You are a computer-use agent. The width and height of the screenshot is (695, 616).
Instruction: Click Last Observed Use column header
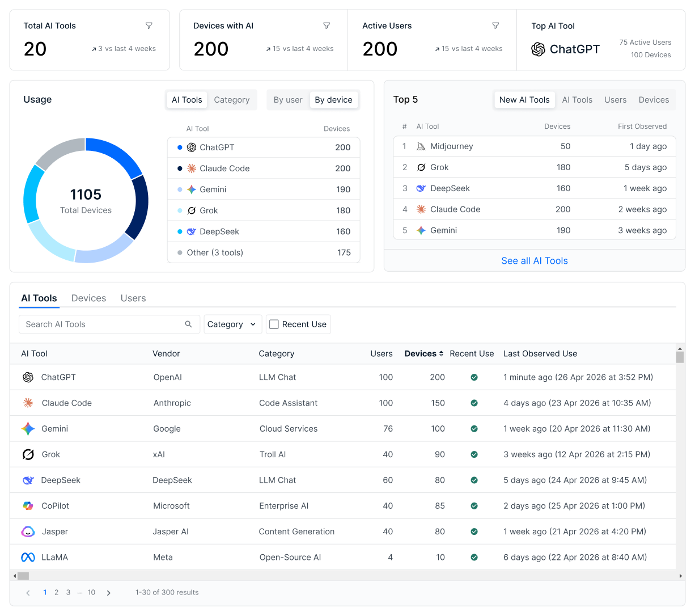(x=540, y=353)
